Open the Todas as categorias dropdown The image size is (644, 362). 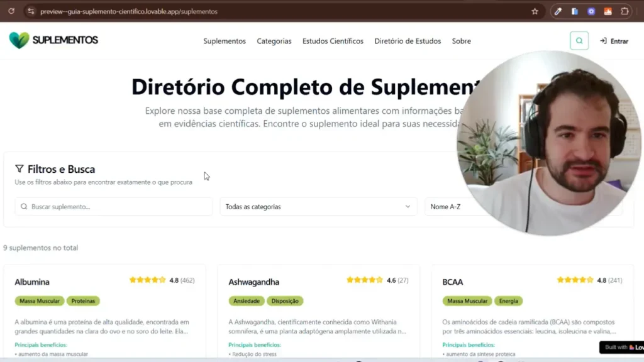(x=318, y=206)
